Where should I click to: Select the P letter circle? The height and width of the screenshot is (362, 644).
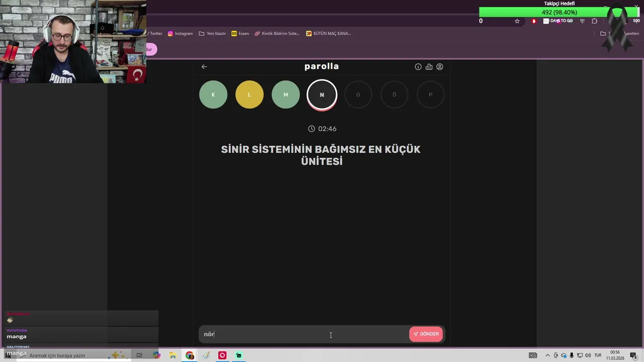[x=431, y=95]
